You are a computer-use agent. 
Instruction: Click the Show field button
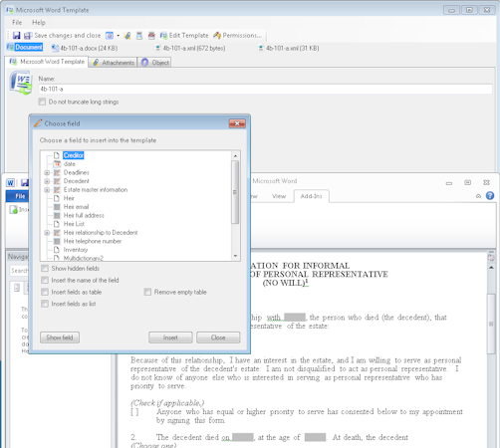tap(60, 337)
